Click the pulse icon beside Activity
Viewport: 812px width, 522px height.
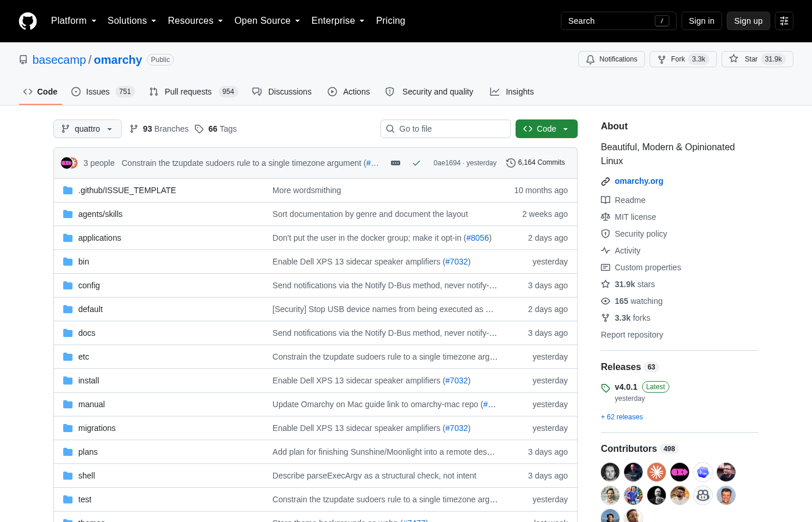[x=606, y=251]
